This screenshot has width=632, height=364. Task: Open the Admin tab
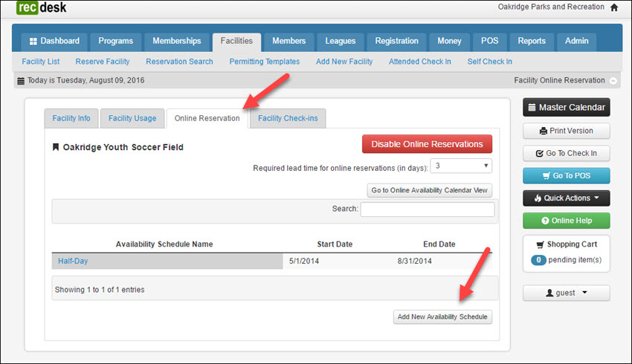tap(576, 41)
